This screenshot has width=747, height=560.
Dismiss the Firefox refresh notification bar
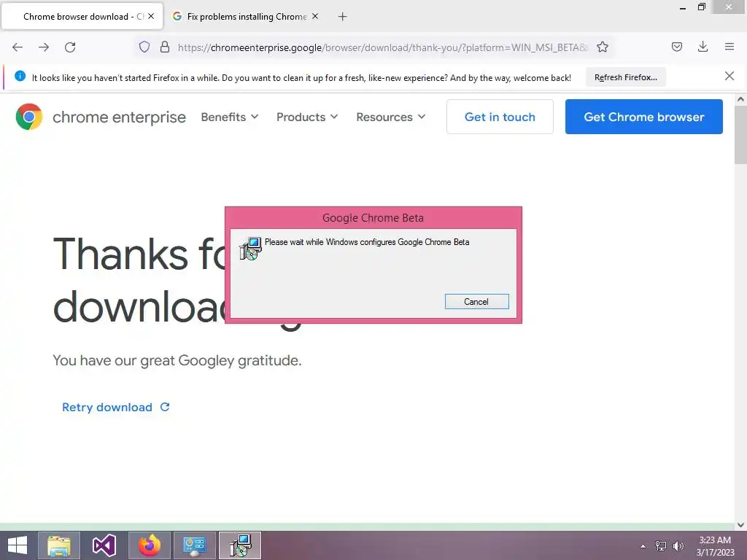click(729, 76)
